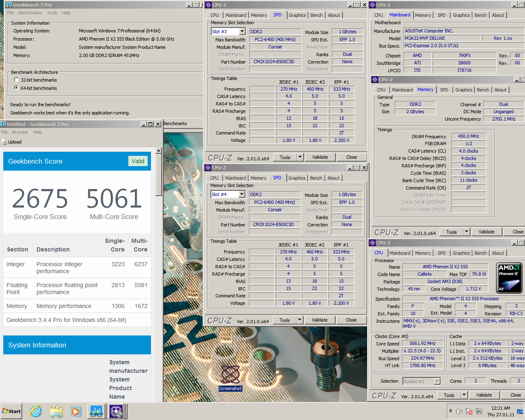Click the Valid badge on Geekbench Score
Viewport: 525px width, 420px height.
(x=138, y=161)
